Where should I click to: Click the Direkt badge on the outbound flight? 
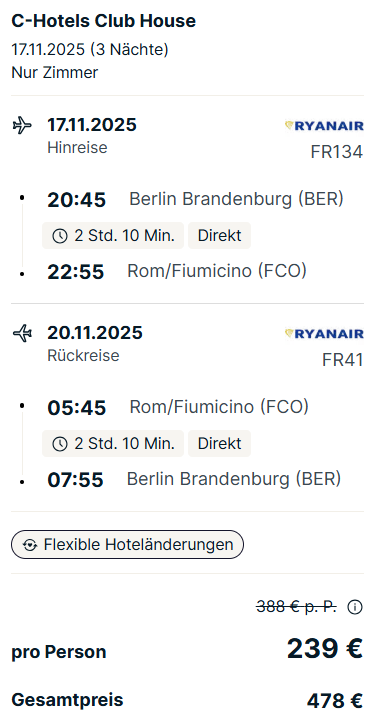220,236
